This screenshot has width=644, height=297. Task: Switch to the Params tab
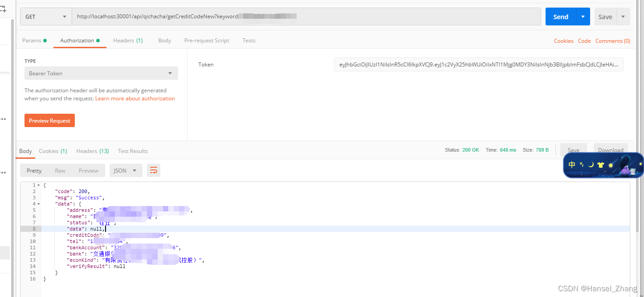pos(34,40)
